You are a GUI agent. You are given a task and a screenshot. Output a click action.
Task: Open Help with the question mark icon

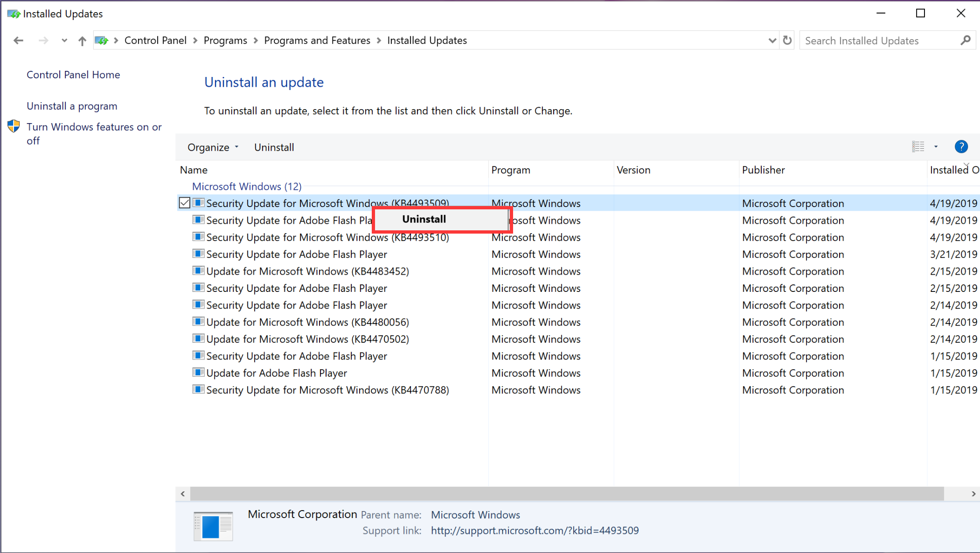[961, 147]
